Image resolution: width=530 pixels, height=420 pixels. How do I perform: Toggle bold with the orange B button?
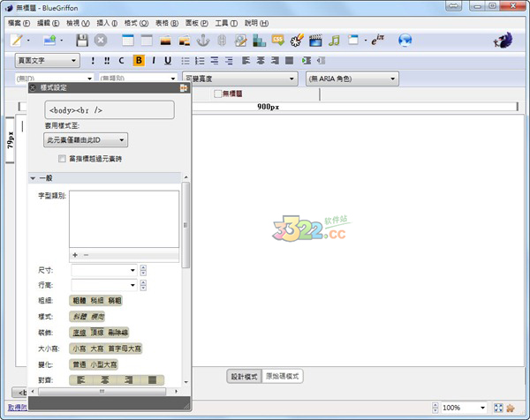coord(139,61)
